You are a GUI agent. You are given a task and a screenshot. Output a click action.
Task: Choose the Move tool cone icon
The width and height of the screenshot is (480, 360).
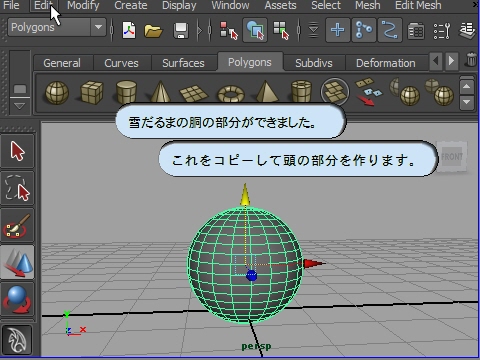click(x=17, y=262)
